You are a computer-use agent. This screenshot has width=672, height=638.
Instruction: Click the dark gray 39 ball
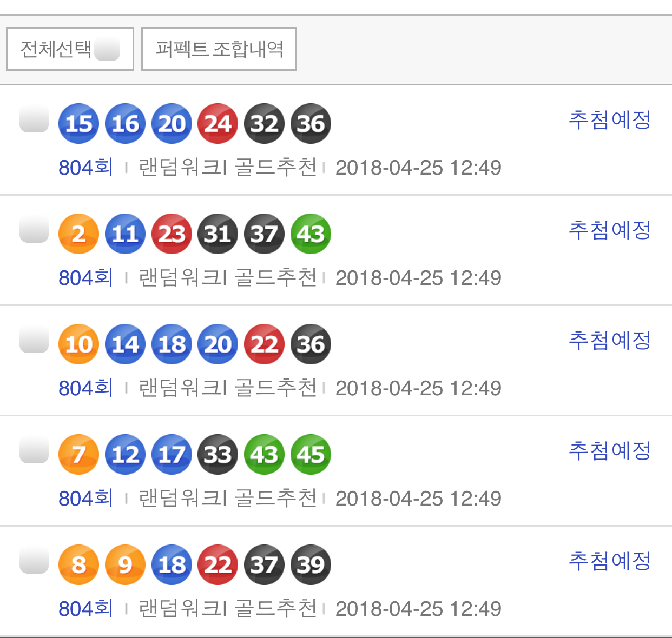point(311,565)
